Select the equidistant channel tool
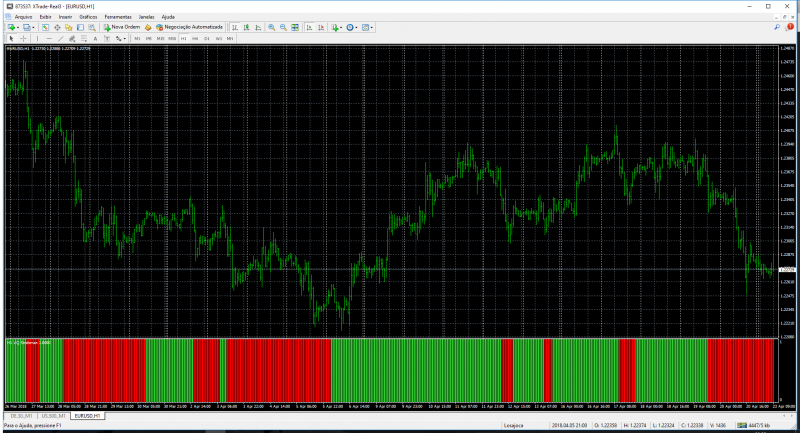 point(72,39)
